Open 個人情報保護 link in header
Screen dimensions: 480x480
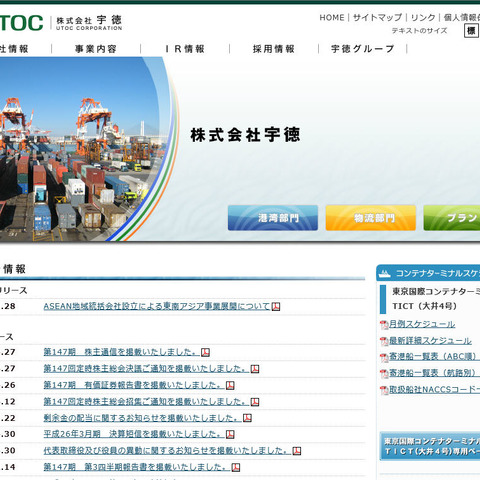pos(462,18)
